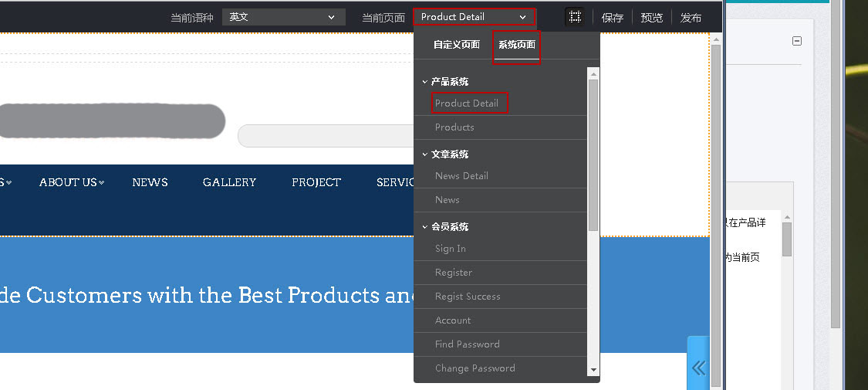
Task: Click the 保存 save button
Action: pos(613,18)
